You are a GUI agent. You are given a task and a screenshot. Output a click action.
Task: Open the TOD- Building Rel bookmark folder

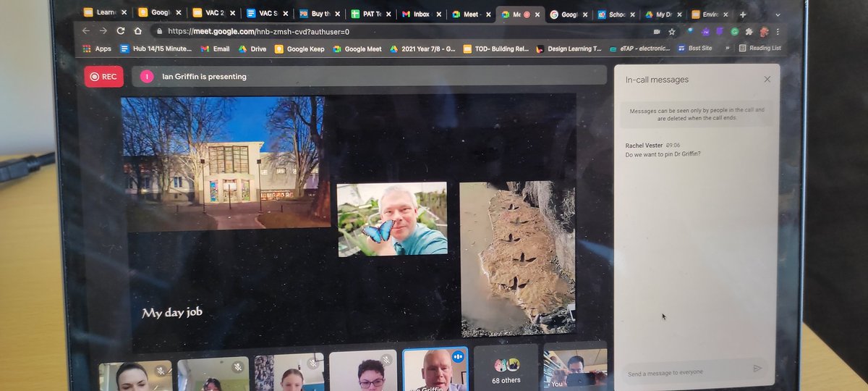point(498,49)
